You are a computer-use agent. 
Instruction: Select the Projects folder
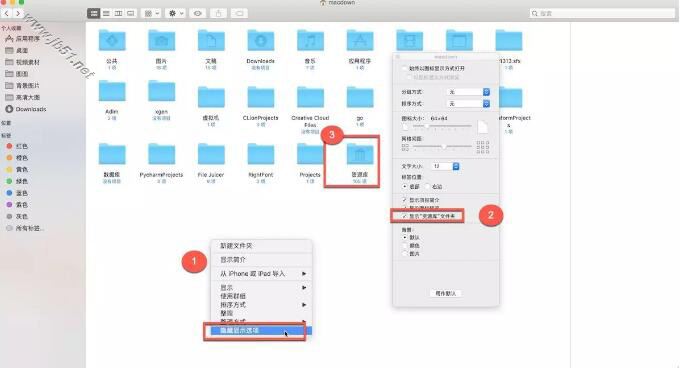(x=310, y=154)
